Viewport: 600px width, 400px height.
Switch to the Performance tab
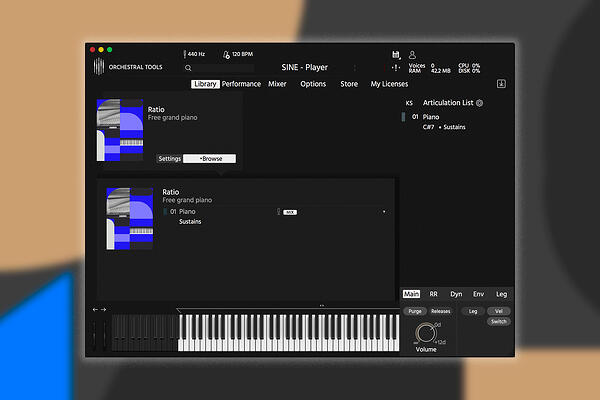pyautogui.click(x=241, y=84)
